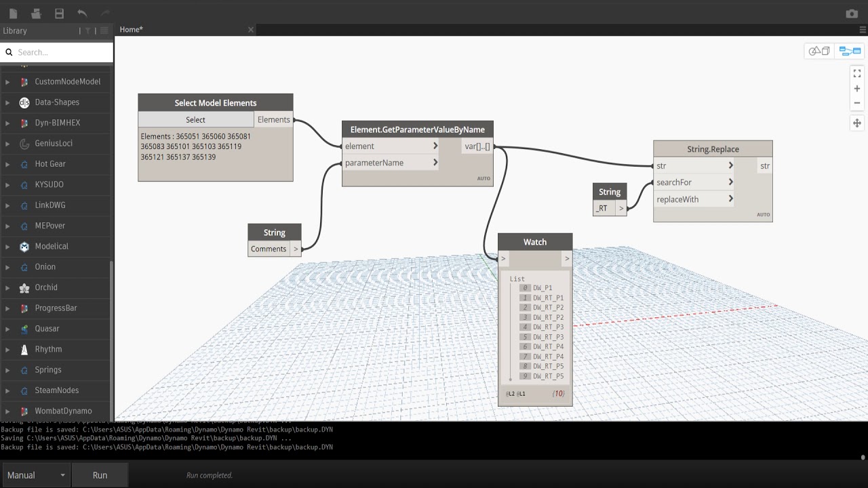Zoom out of the workspace

pos(857,103)
